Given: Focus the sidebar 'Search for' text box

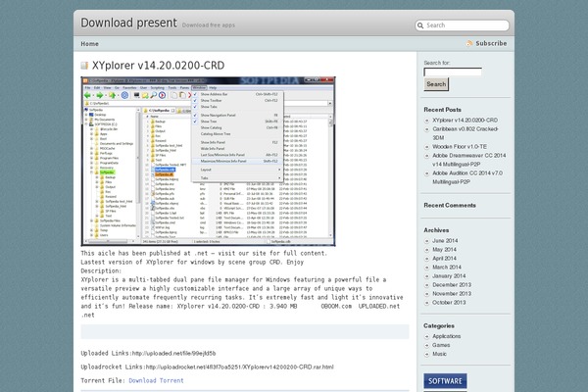Looking at the screenshot, I should 453,72.
